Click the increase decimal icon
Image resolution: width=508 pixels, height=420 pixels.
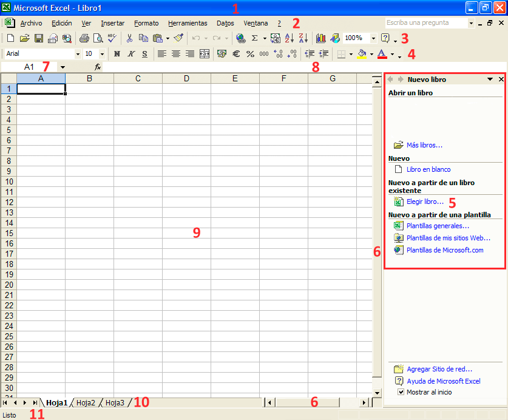(x=278, y=54)
